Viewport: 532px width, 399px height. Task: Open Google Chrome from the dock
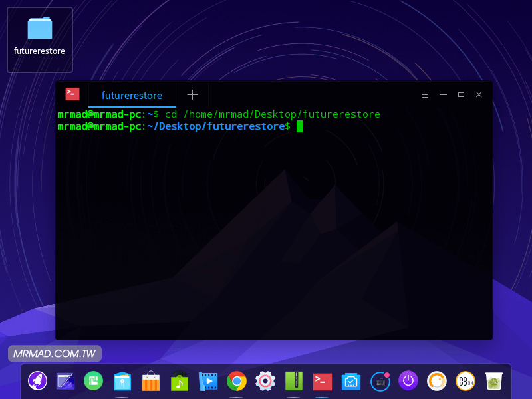[237, 381]
